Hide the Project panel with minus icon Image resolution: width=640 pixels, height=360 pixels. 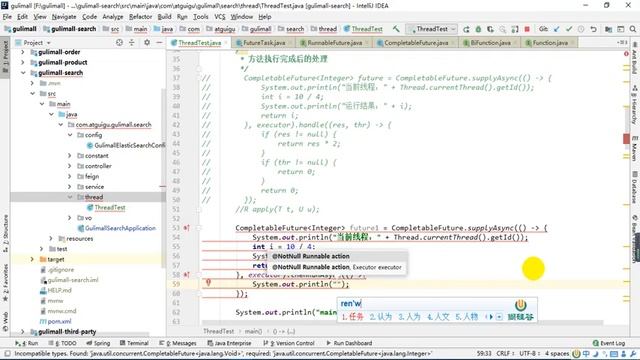(x=159, y=42)
